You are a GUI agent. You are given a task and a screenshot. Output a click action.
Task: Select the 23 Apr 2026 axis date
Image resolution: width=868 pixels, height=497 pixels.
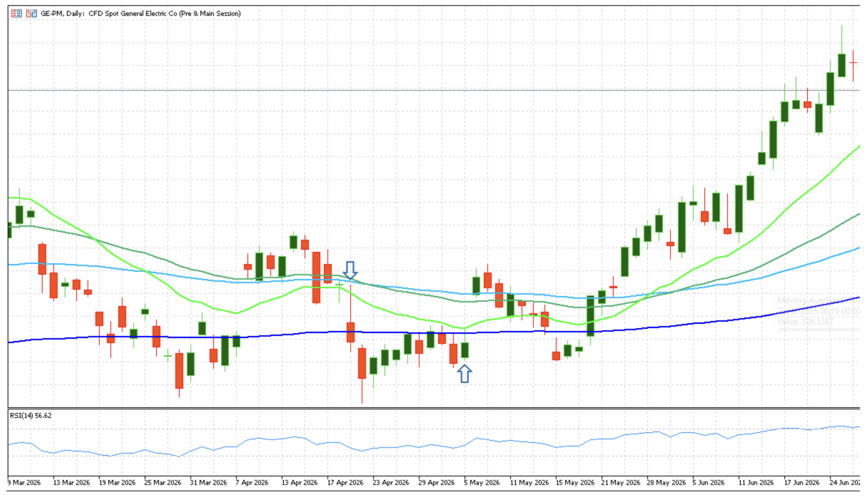(x=391, y=483)
